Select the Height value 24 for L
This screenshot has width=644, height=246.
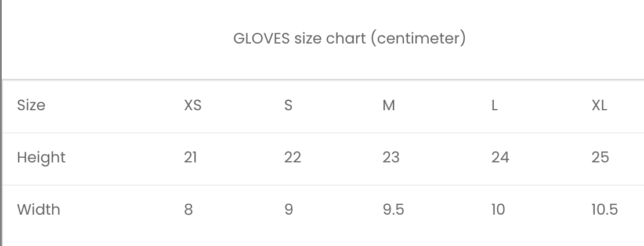pos(500,157)
